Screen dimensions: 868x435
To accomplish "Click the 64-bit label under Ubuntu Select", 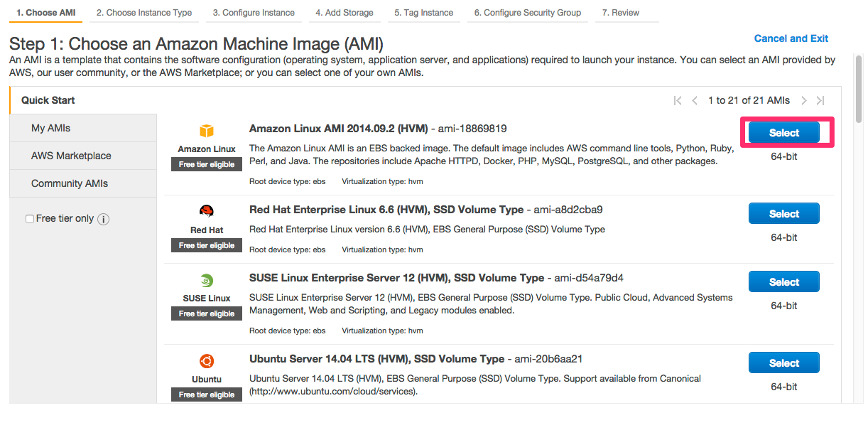I will pos(784,387).
